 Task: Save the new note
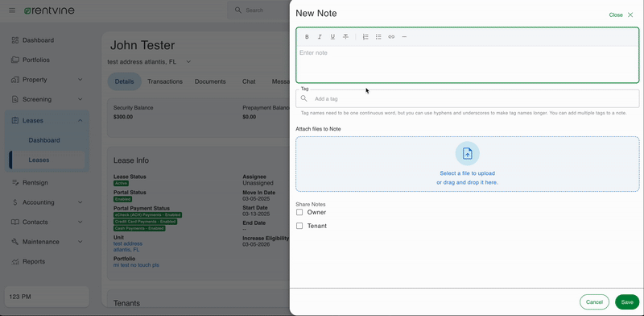point(627,302)
